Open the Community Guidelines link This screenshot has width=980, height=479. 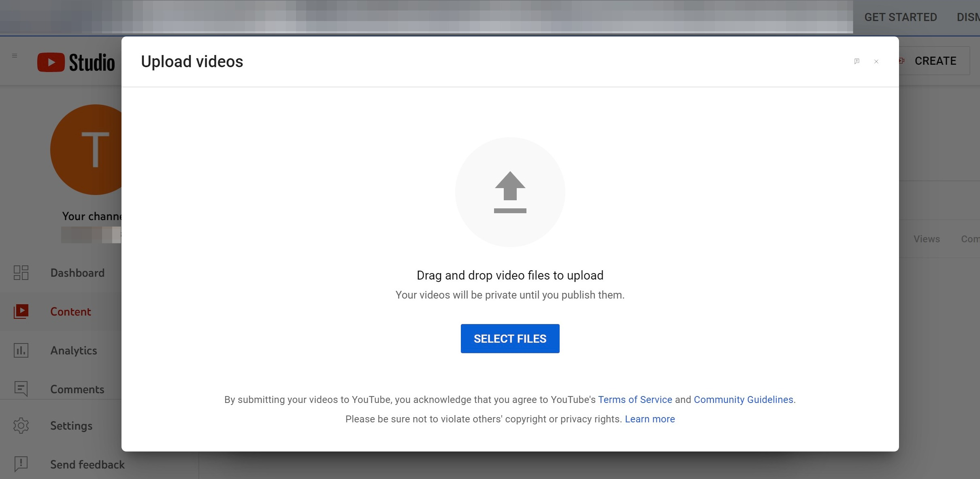744,400
